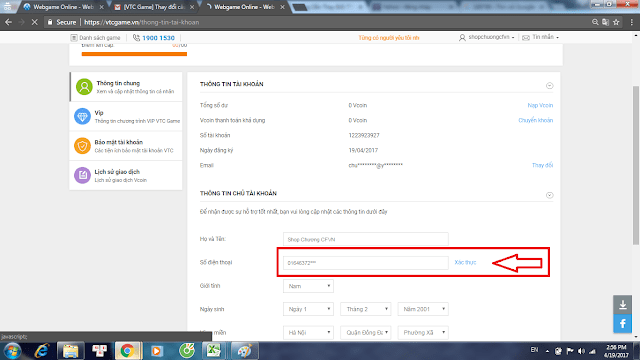The image size is (640, 360).
Task: Click the Danh sách game list icon
Action: [74, 38]
